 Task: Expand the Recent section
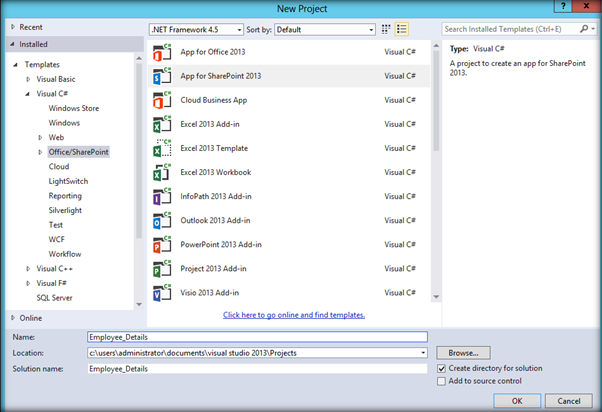tap(13, 27)
